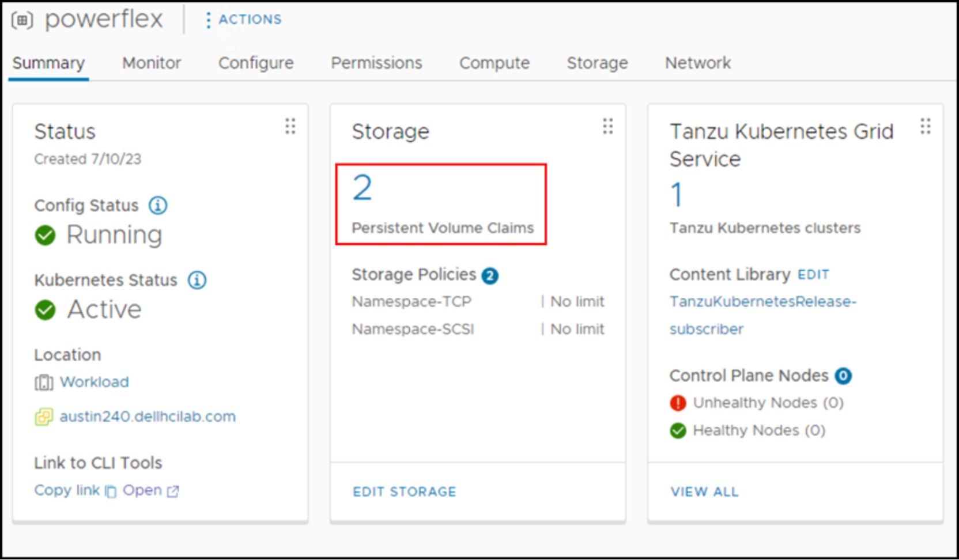Select the Permissions tab
Viewport: 959px width, 560px height.
click(376, 63)
